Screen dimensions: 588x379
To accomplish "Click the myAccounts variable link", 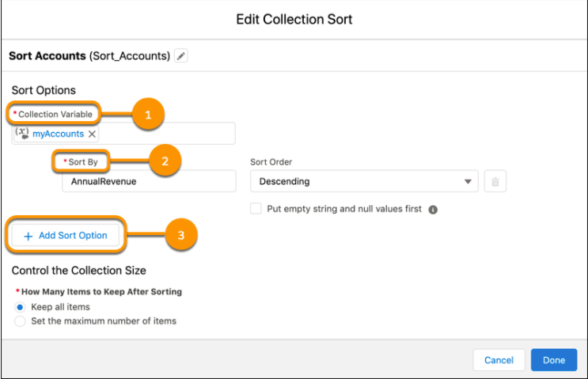I will [x=58, y=134].
